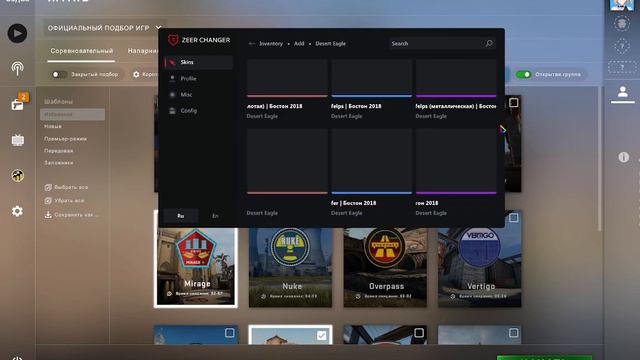Switch language to En
This screenshot has height=360, width=640.
pyautogui.click(x=215, y=216)
